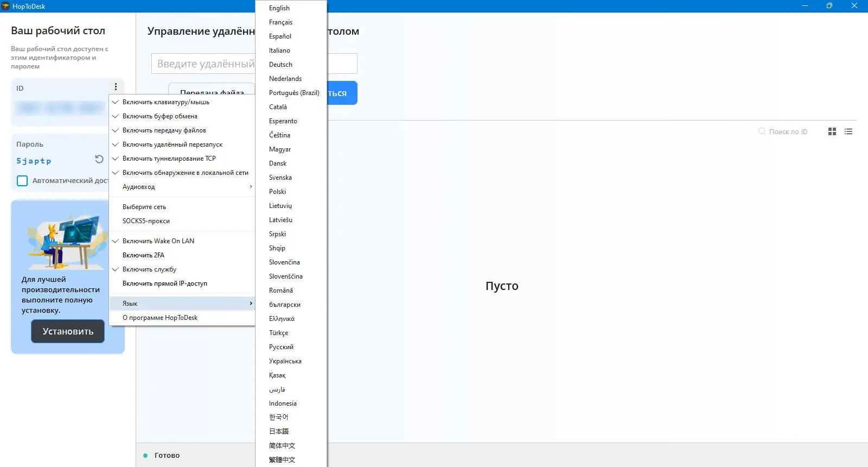The image size is (868, 467).
Task: Check the Автоматический доступ checkbox
Action: pyautogui.click(x=22, y=181)
